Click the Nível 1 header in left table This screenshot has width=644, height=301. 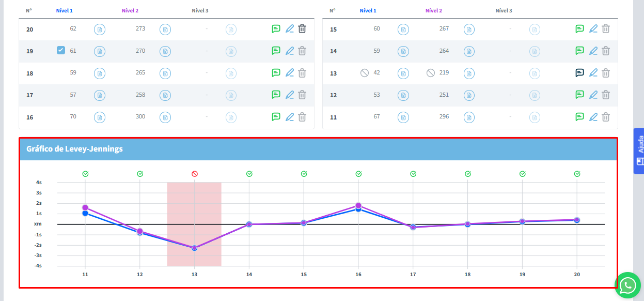coord(65,11)
